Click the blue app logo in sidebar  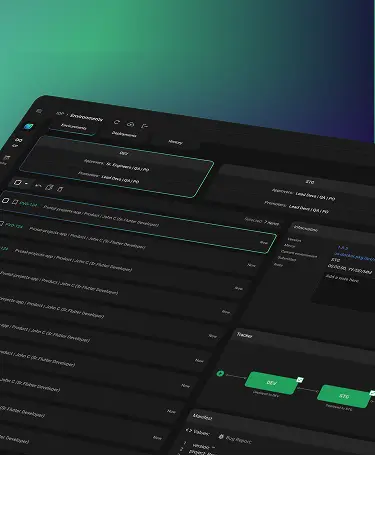[28, 127]
